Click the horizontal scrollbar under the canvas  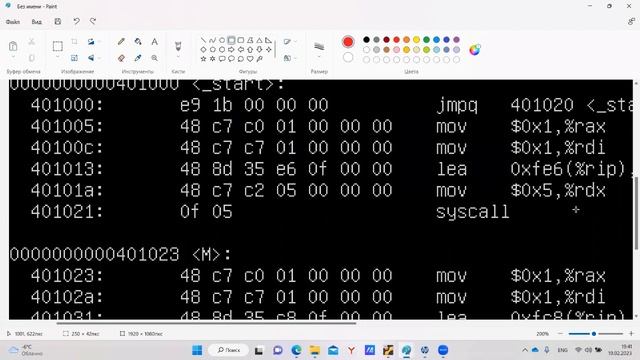coord(206,323)
